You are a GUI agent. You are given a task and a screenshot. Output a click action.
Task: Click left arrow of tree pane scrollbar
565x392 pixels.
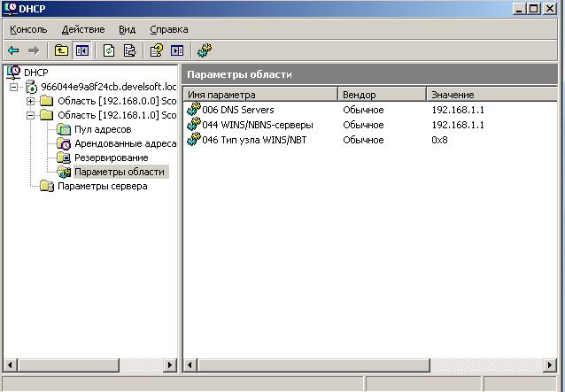point(10,365)
